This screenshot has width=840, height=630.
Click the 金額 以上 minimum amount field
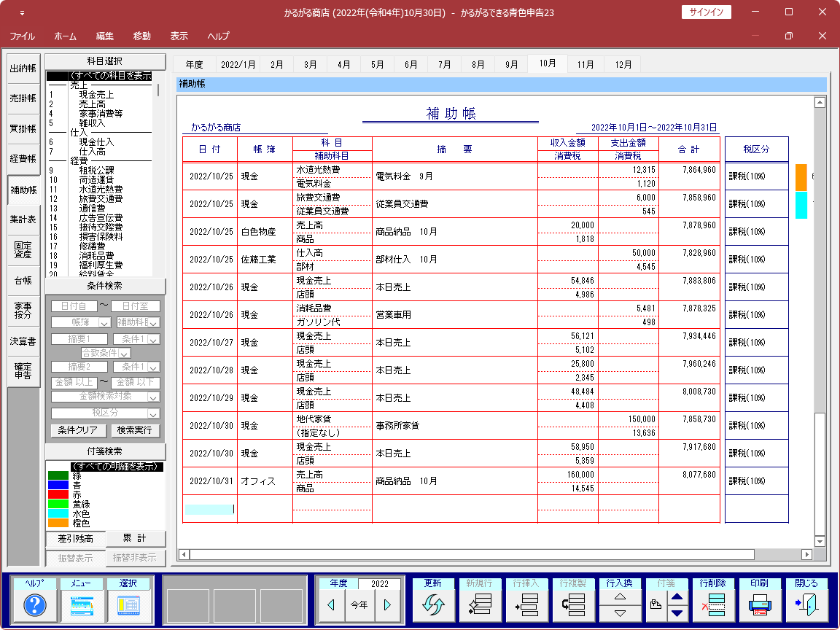point(74,383)
